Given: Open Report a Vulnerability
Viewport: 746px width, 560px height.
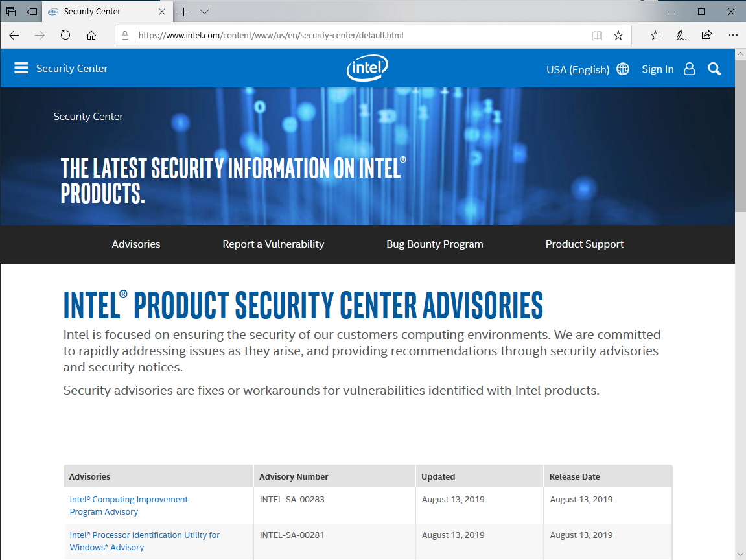Looking at the screenshot, I should [273, 244].
